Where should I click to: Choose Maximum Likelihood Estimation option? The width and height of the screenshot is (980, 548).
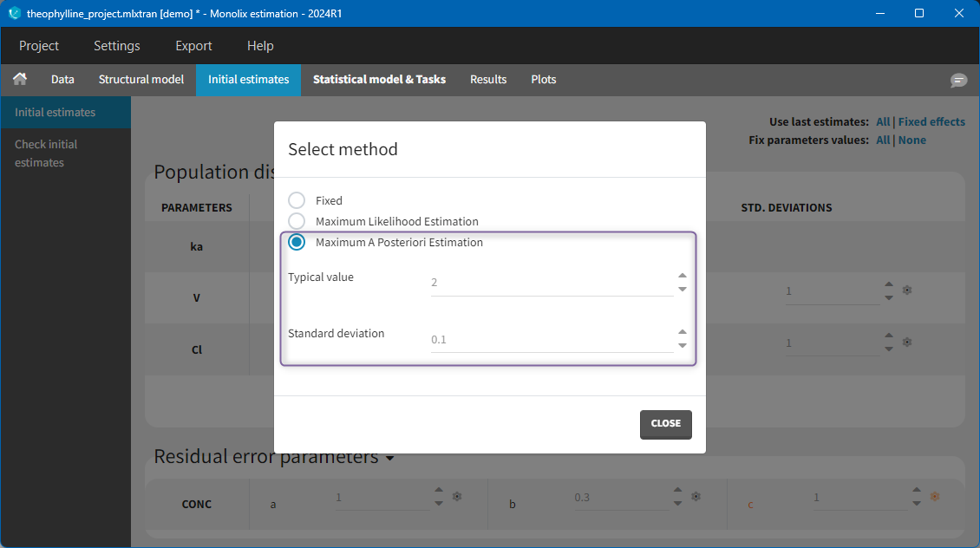[297, 221]
